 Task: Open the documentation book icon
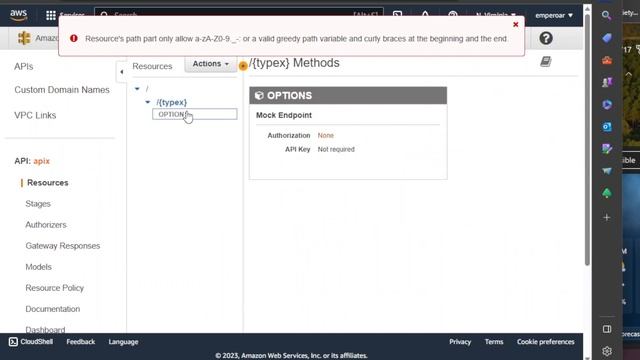coord(546,61)
